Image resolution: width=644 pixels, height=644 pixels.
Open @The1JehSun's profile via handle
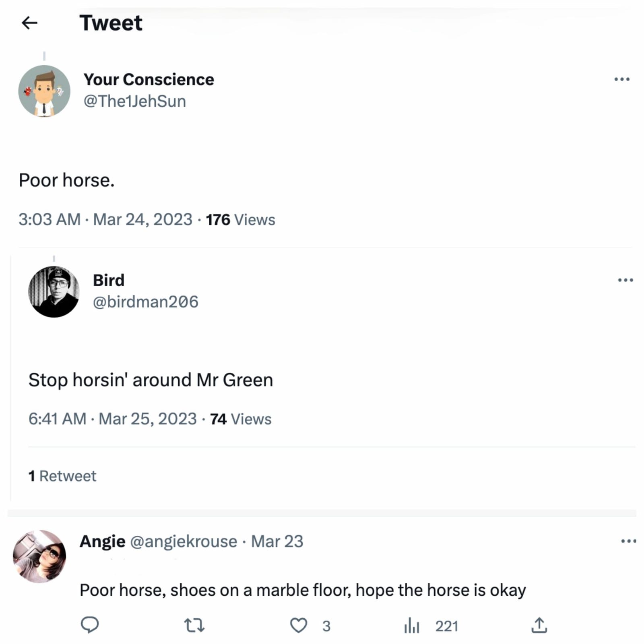pos(134,101)
